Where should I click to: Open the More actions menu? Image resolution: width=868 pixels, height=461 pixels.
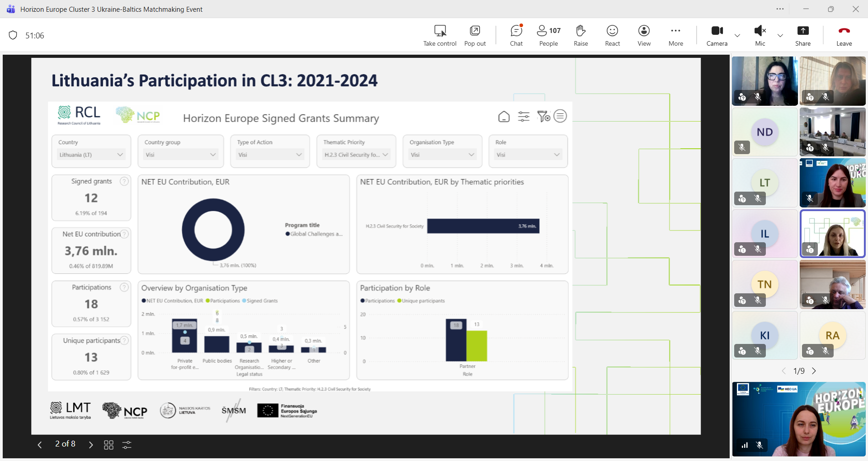[x=675, y=35]
